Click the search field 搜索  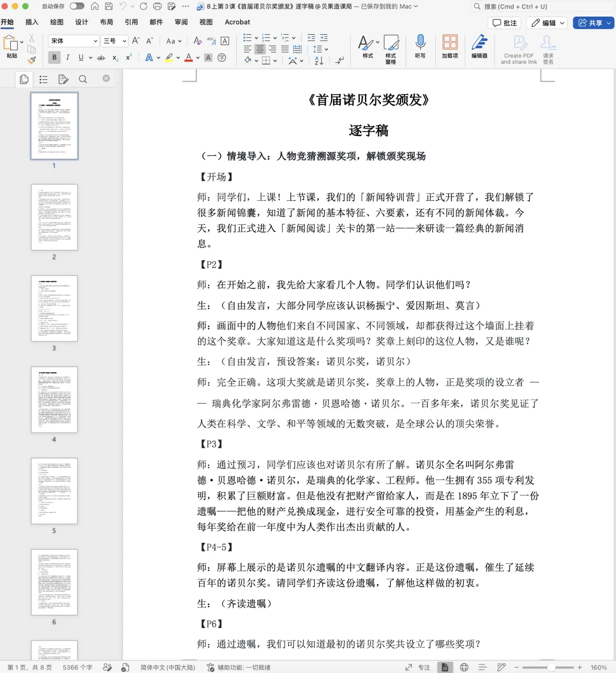click(x=542, y=6)
